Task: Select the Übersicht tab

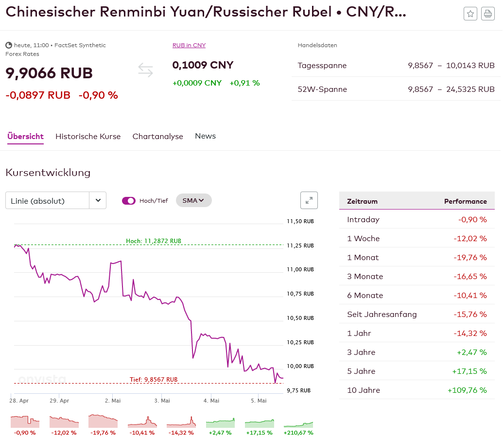Action: (25, 137)
